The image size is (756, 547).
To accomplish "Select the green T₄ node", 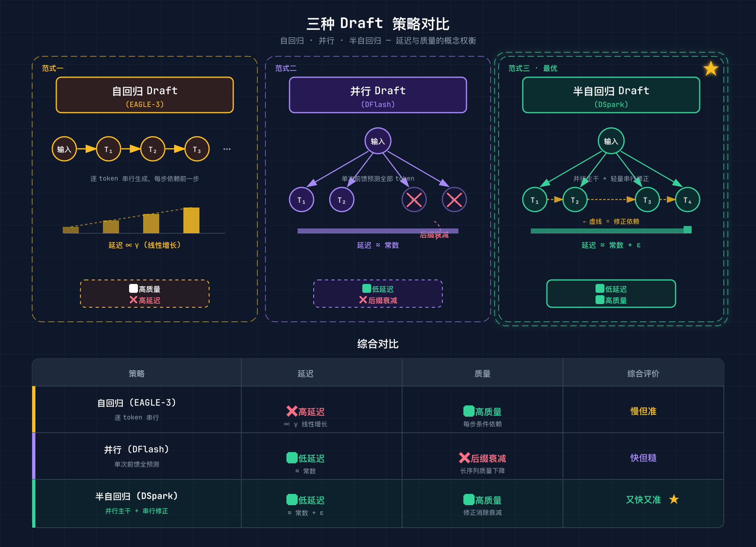I will coord(688,199).
